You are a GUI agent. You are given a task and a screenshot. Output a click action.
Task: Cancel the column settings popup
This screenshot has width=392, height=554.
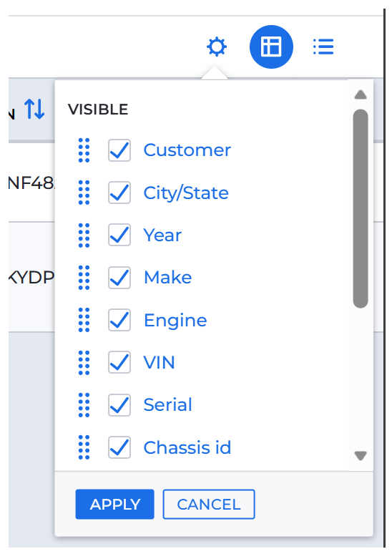coord(209,504)
